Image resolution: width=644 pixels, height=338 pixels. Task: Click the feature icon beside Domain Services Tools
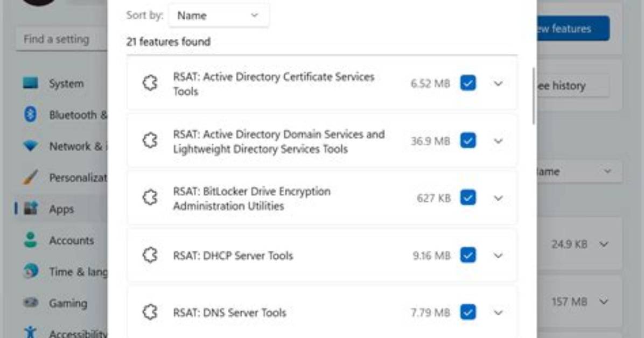[x=150, y=140]
